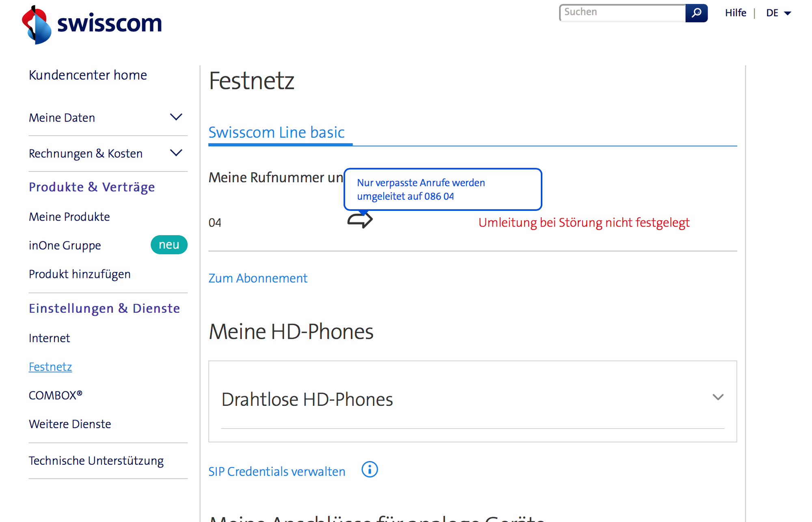Open SIP Credentials verwalten link
This screenshot has height=522, width=812.
[x=277, y=472]
